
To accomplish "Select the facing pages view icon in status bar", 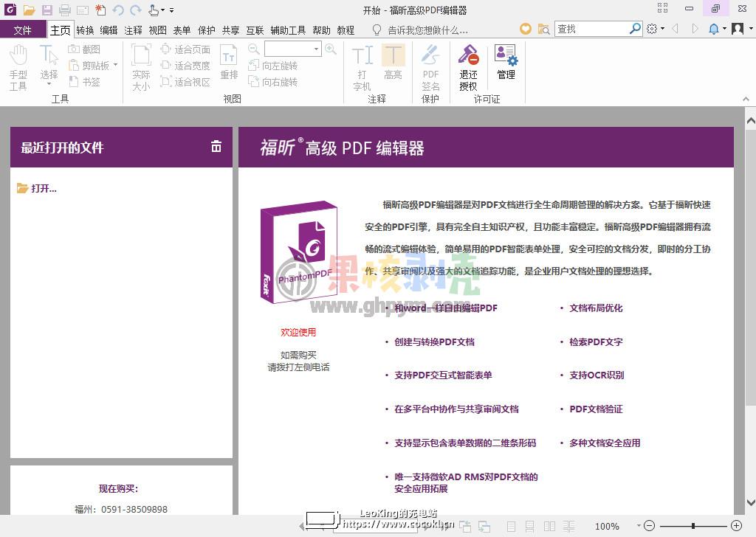I will 549,527.
